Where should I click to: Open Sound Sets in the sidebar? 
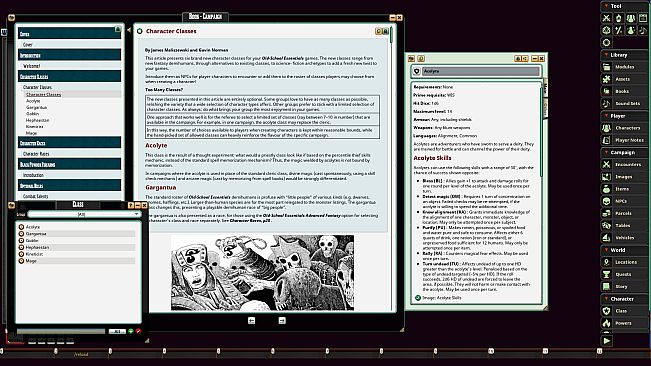(x=624, y=103)
